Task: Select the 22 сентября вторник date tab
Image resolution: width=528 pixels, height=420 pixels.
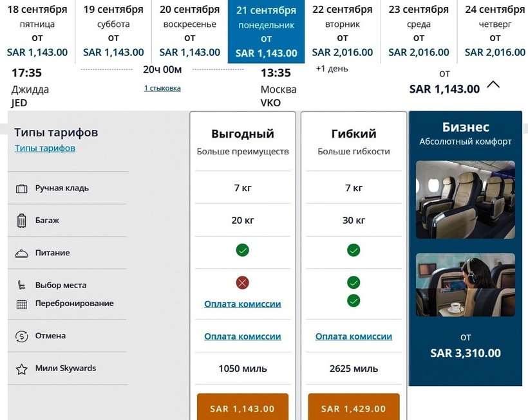Action: click(342, 32)
